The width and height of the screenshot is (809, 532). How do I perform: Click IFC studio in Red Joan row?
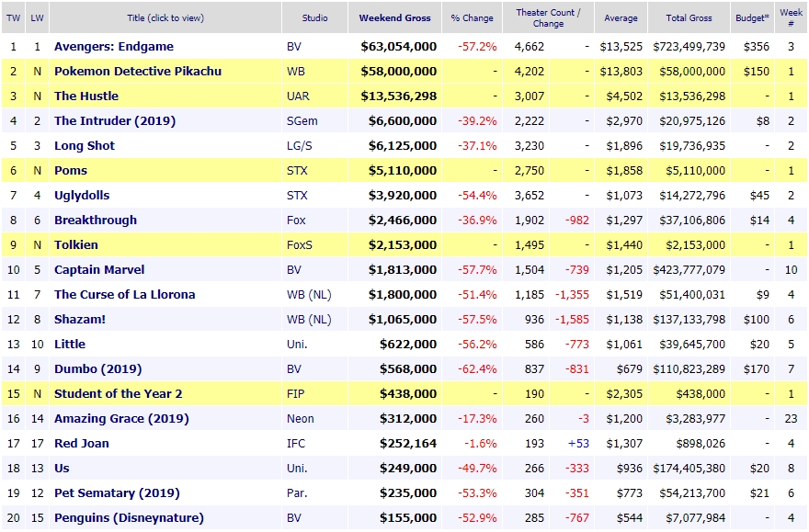pyautogui.click(x=296, y=443)
